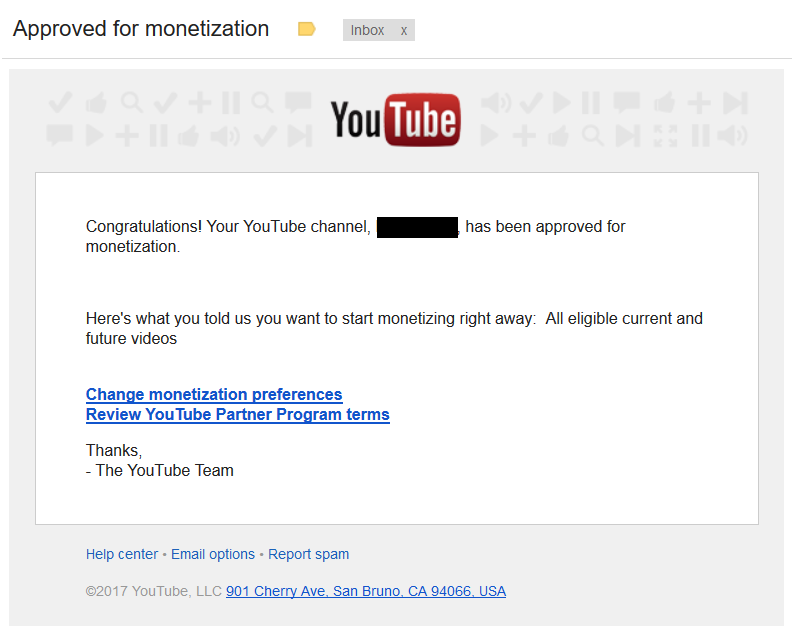Click the Approved for monetization subject

pos(141,29)
